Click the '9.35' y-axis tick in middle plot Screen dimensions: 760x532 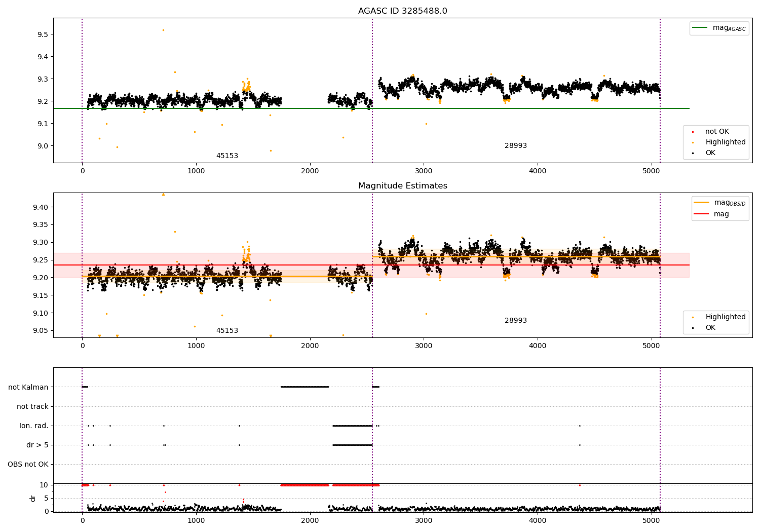click(x=41, y=225)
